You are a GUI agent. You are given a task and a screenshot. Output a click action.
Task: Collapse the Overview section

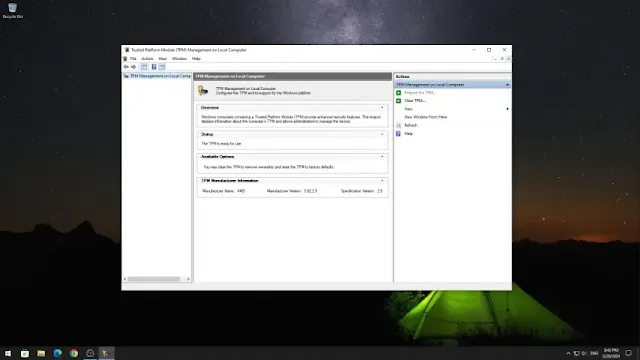click(382, 108)
